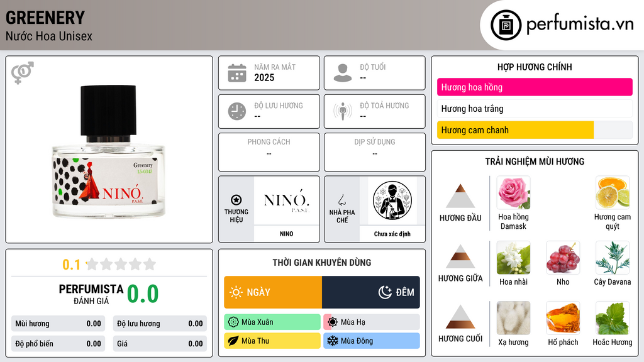
Task: Click the green 0.0 Perfumista score
Action: click(143, 294)
